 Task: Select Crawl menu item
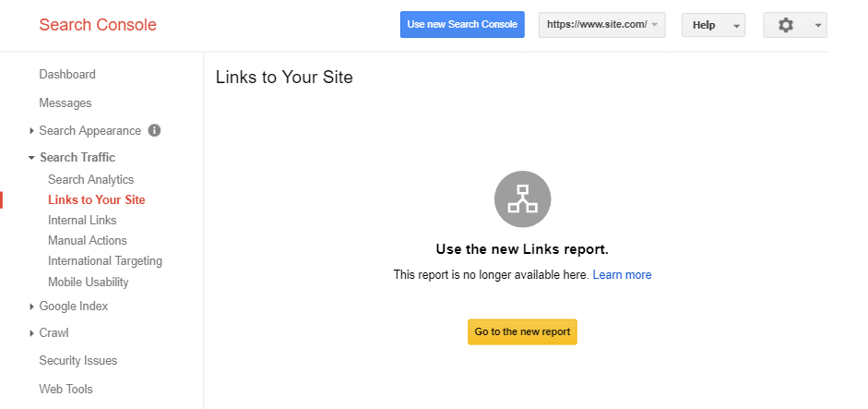(54, 333)
